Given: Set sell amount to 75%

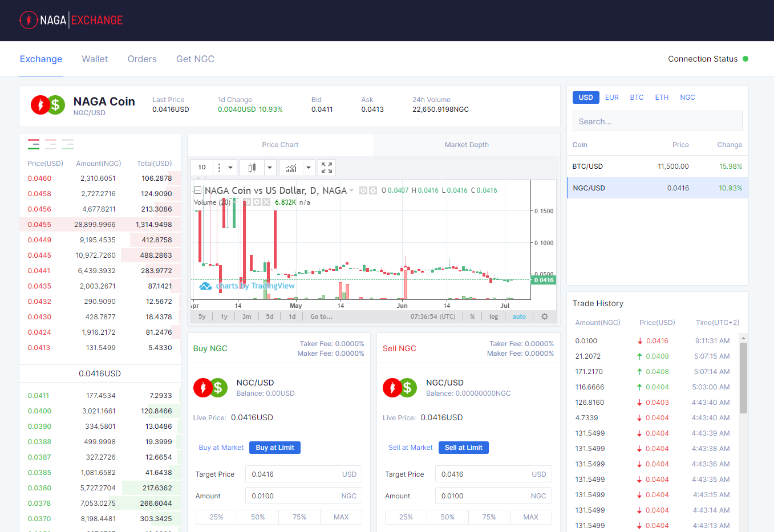Looking at the screenshot, I should tap(489, 517).
